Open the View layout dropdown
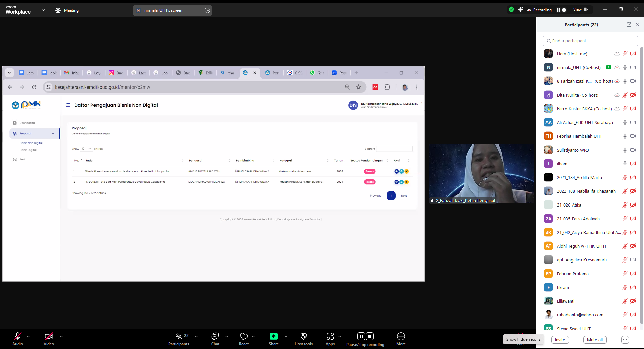Screen dimensions: 644x349 pyautogui.click(x=580, y=10)
